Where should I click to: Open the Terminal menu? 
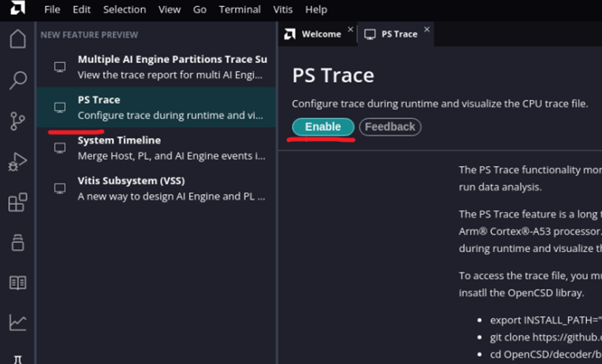coord(239,10)
